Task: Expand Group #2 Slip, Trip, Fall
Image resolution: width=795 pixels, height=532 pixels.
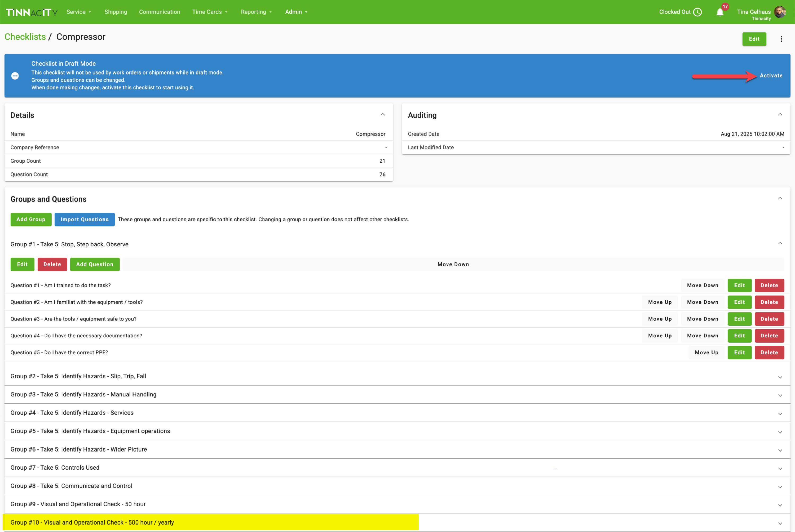Action: click(780, 377)
